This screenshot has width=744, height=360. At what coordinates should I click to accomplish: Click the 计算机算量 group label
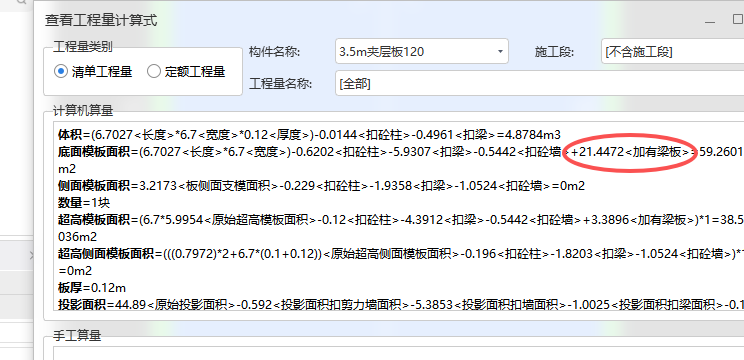(x=83, y=111)
